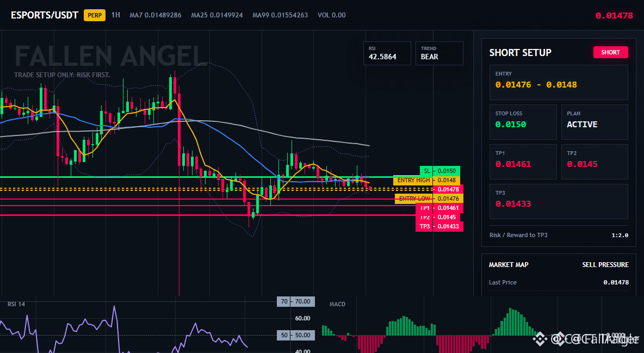
Task: Click the Last Price row label
Action: click(x=503, y=282)
